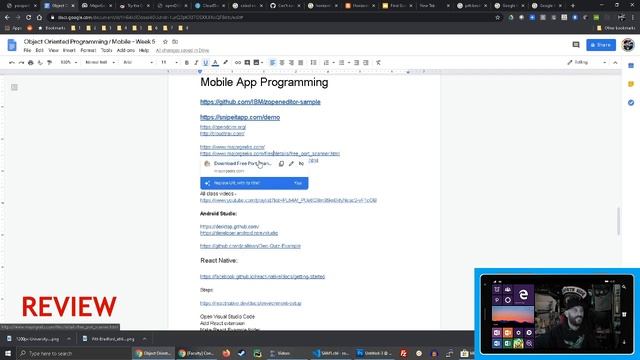The height and width of the screenshot is (360, 640).
Task: Show the document outline
Action: [14, 87]
